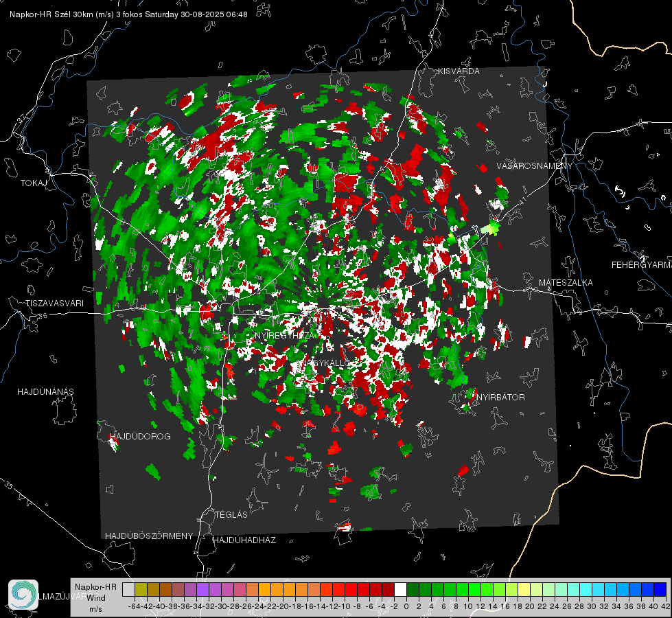Click the TOKAJ town label

click(x=34, y=183)
